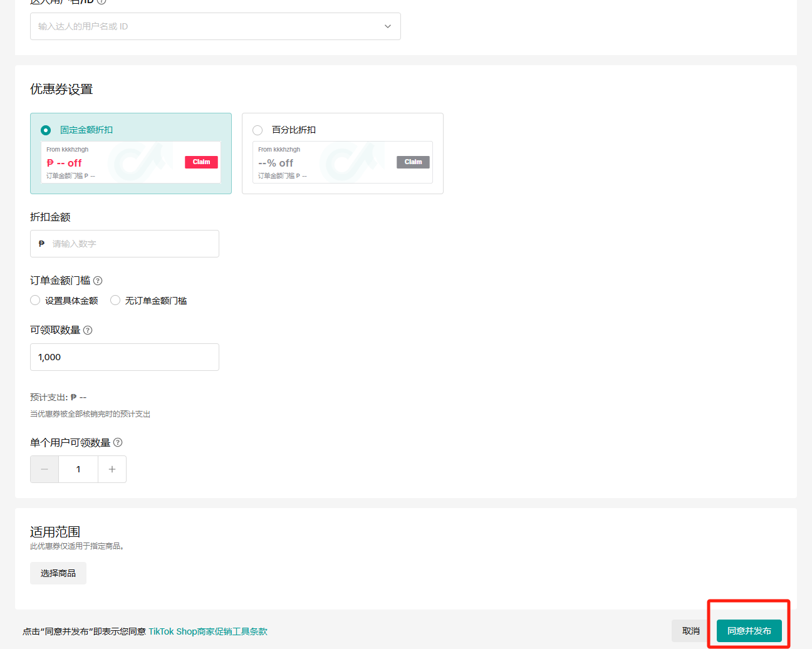Expand the creator username dropdown arrow

pyautogui.click(x=388, y=26)
